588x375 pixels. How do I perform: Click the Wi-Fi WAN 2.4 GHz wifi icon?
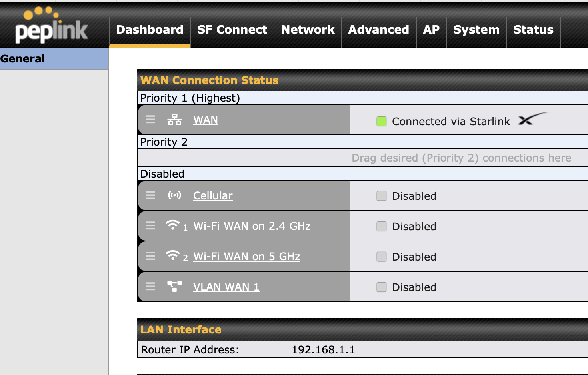point(173,225)
